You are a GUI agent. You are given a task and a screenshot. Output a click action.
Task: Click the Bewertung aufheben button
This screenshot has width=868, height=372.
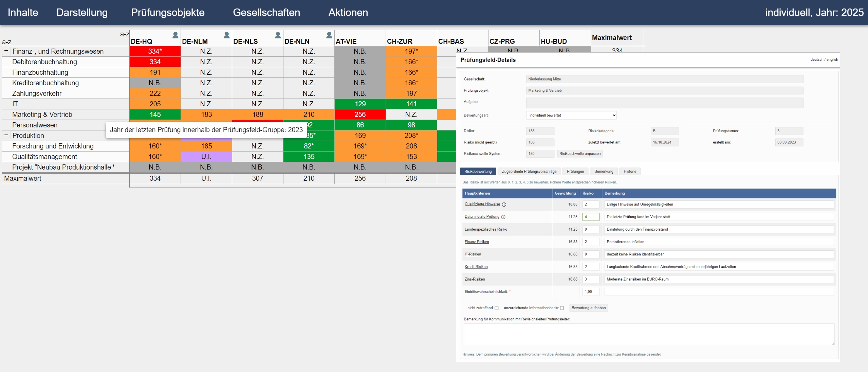pos(588,308)
